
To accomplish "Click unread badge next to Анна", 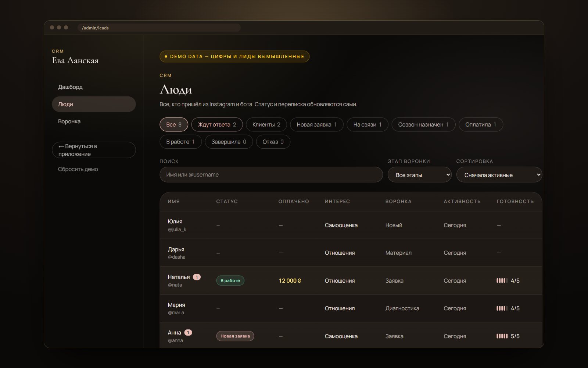I will click(188, 333).
